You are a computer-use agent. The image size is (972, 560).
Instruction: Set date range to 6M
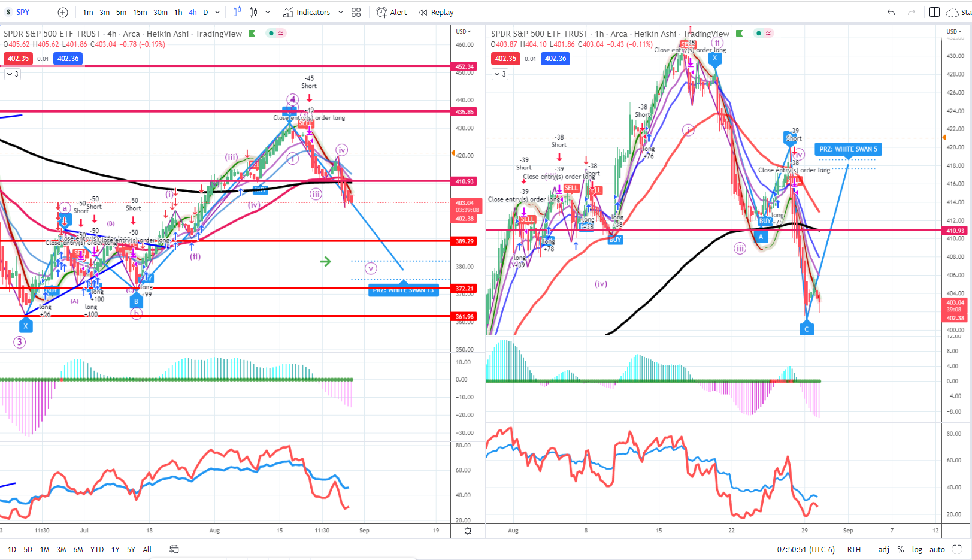click(x=78, y=549)
